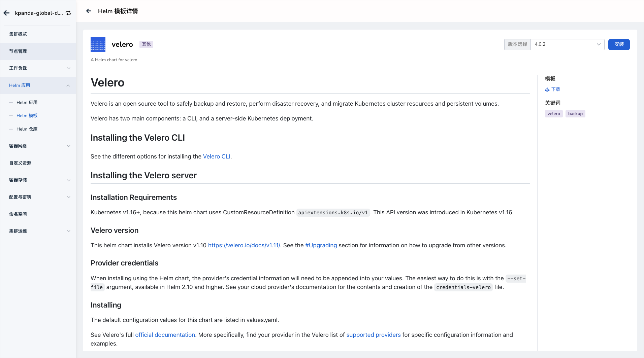
Task: Open 命名空间 in the sidebar
Action: (x=38, y=214)
